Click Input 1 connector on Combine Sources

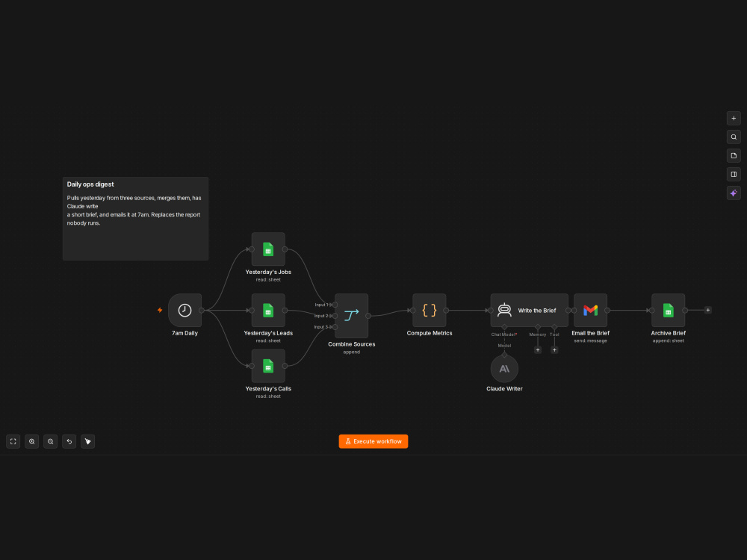335,305
